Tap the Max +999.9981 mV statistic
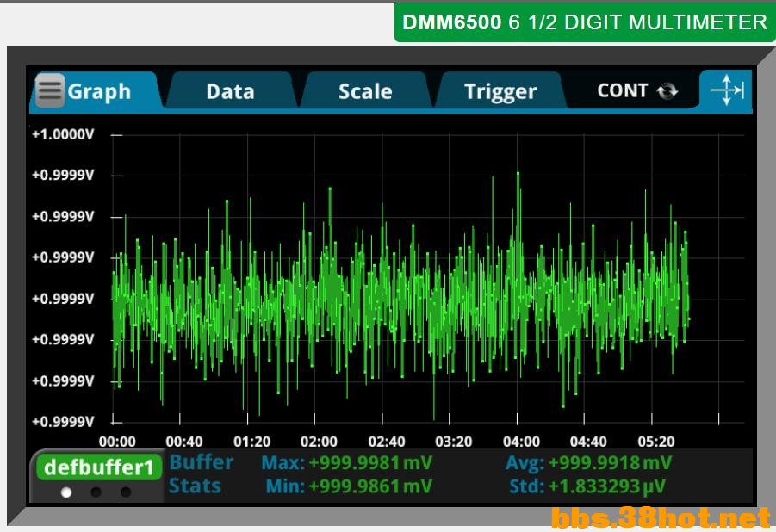 [347, 463]
